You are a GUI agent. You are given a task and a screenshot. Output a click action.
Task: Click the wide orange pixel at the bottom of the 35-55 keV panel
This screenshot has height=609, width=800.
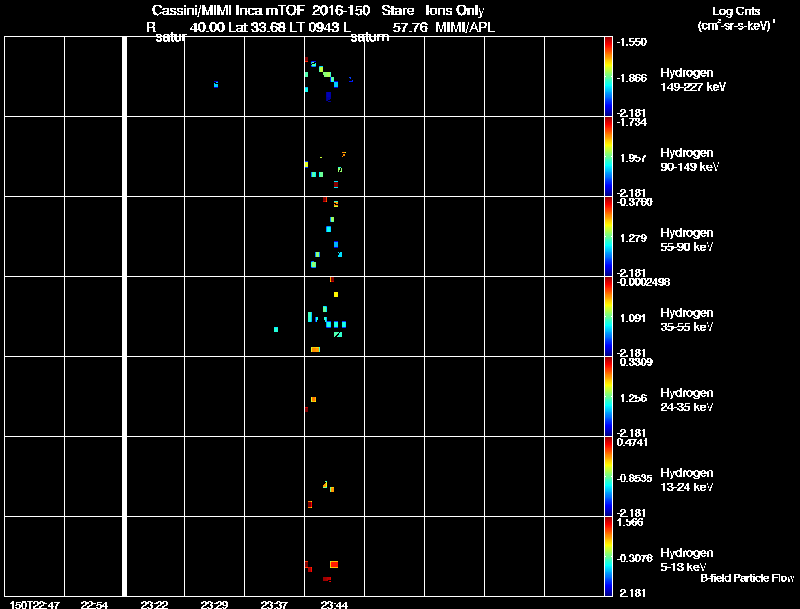315,349
